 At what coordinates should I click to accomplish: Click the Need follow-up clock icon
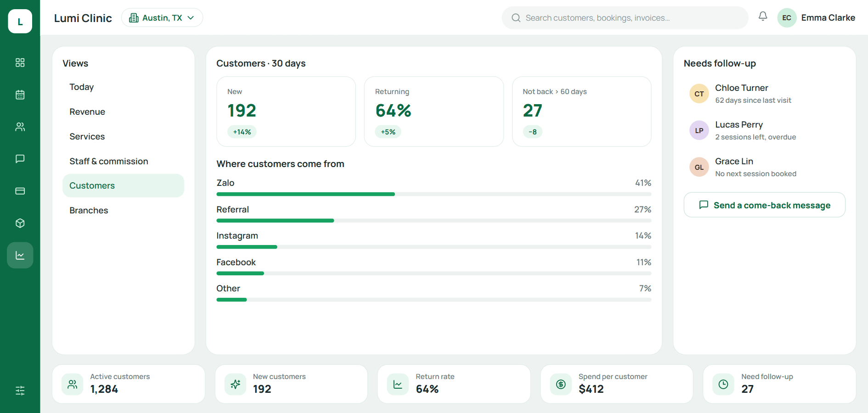click(723, 384)
